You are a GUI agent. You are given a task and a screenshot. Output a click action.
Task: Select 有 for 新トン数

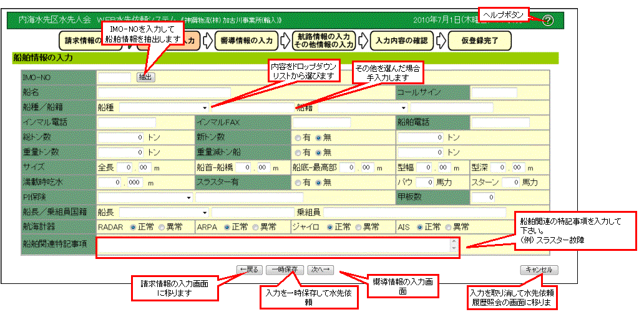[x=298, y=137]
